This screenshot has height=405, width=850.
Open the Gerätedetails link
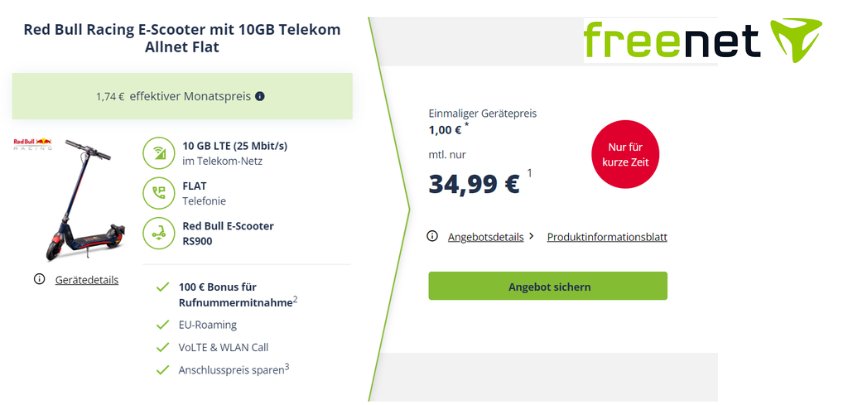pos(86,280)
